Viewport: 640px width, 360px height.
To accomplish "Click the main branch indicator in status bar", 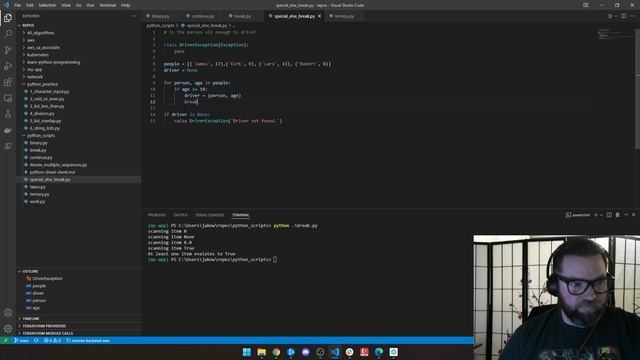I will (x=21, y=340).
